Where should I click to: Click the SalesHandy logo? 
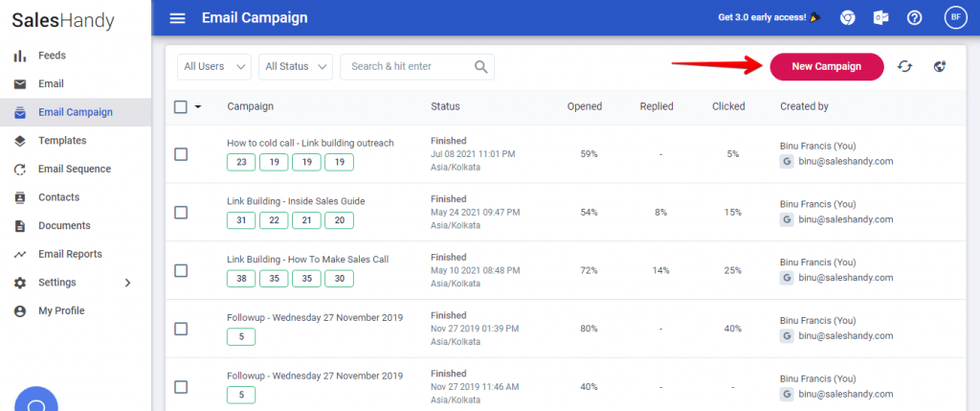(63, 21)
